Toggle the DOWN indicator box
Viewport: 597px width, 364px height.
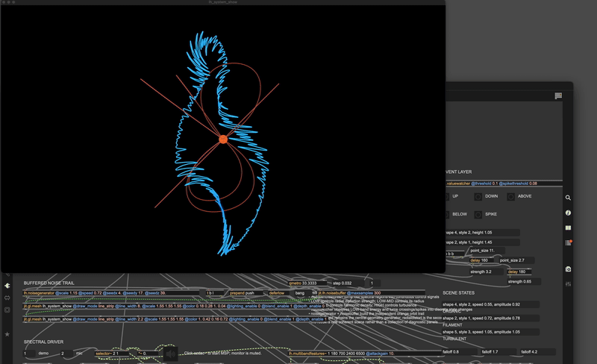478,196
